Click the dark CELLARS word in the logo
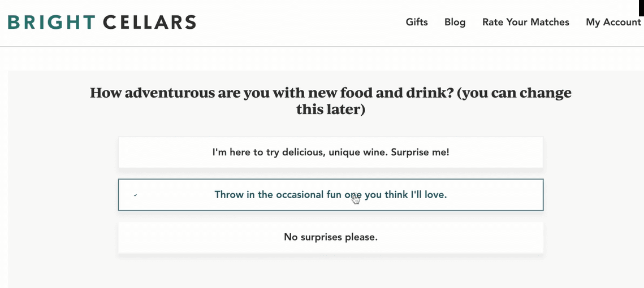 [149, 22]
